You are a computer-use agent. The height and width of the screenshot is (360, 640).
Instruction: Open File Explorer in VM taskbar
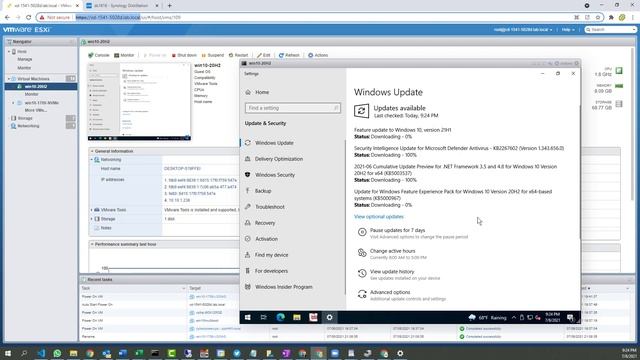click(297, 317)
